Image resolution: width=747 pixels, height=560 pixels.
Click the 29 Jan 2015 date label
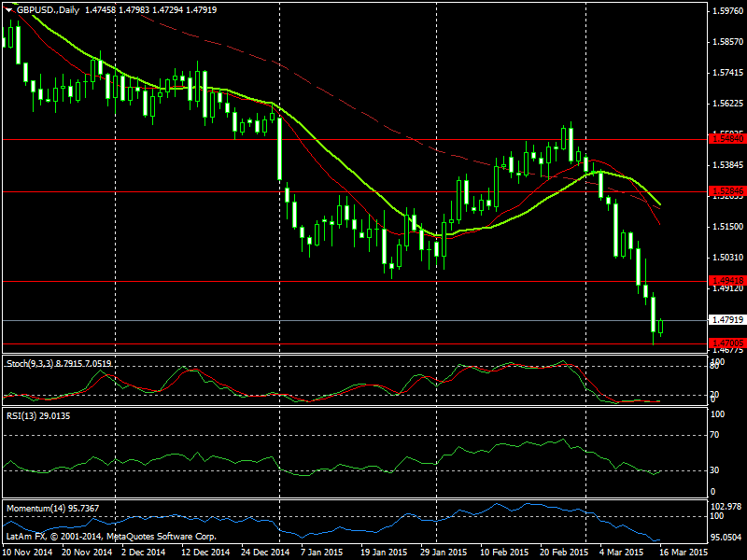click(444, 552)
